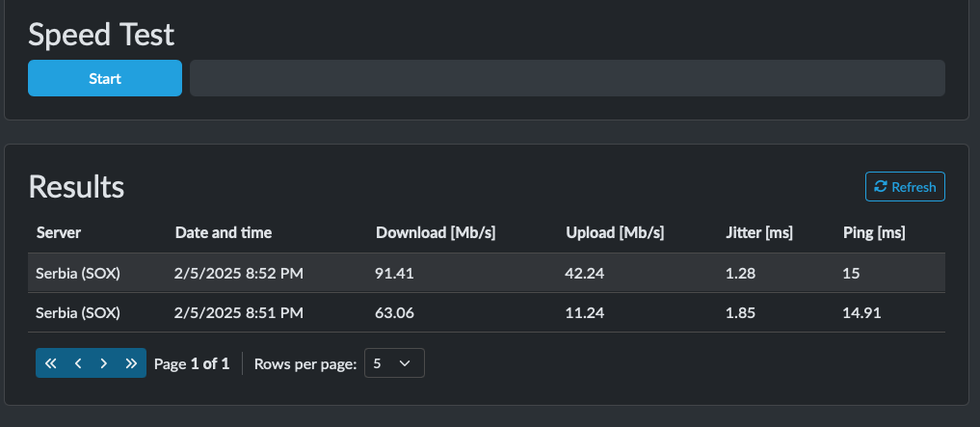
Task: Click the Page 1 of 1 indicator
Action: click(x=192, y=363)
